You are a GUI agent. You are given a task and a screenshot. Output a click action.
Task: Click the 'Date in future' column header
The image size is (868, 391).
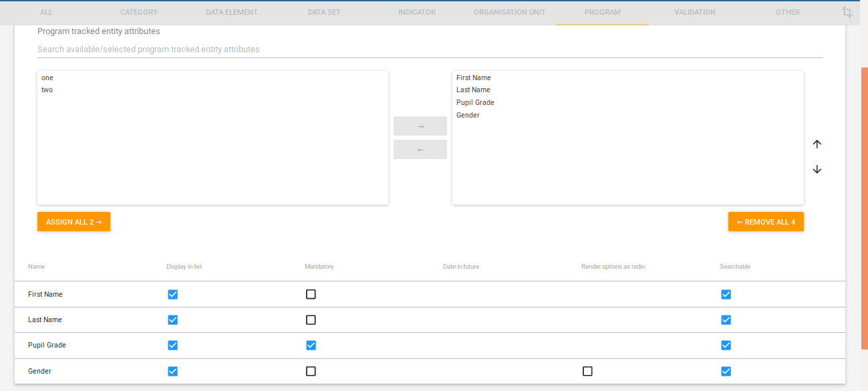[461, 267]
